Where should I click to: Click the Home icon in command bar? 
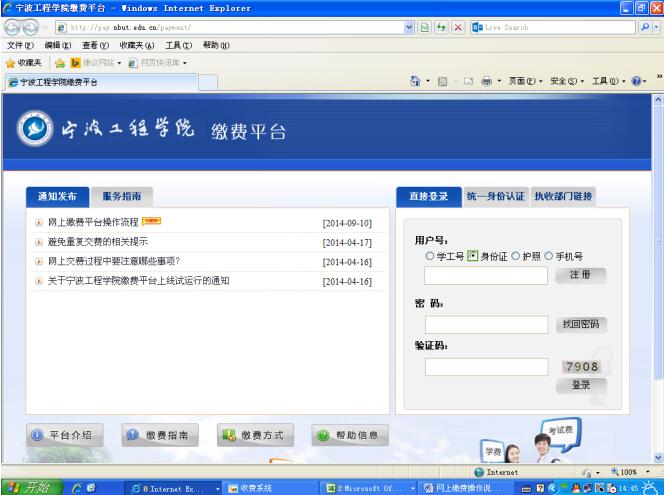pyautogui.click(x=414, y=80)
